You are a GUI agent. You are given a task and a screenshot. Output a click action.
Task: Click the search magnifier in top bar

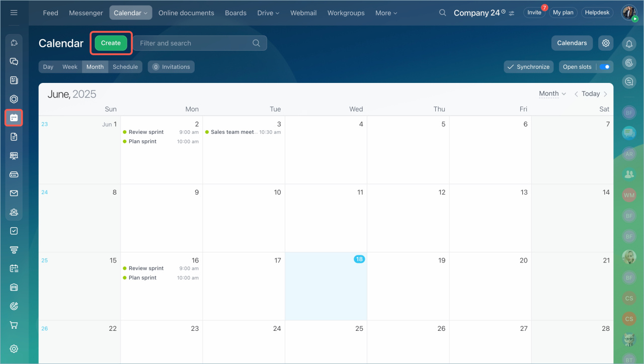443,13
